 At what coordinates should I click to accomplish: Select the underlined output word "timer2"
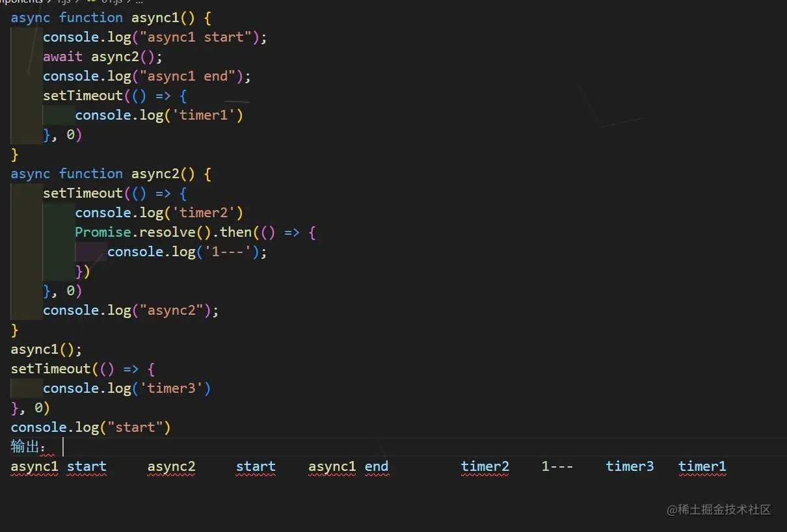point(485,466)
